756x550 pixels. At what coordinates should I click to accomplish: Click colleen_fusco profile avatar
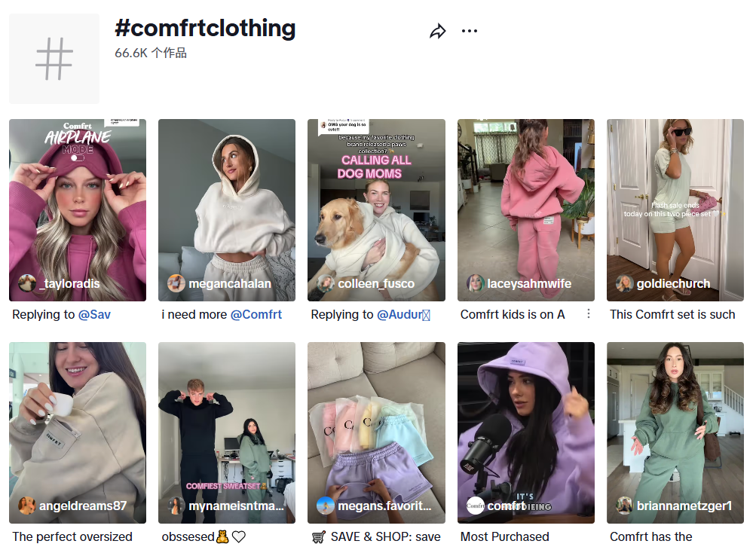326,283
